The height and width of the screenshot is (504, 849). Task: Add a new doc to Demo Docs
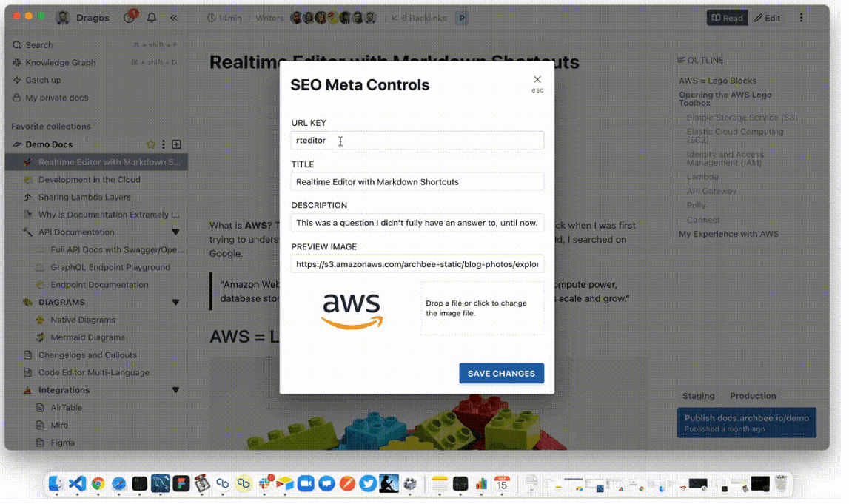pyautogui.click(x=176, y=145)
